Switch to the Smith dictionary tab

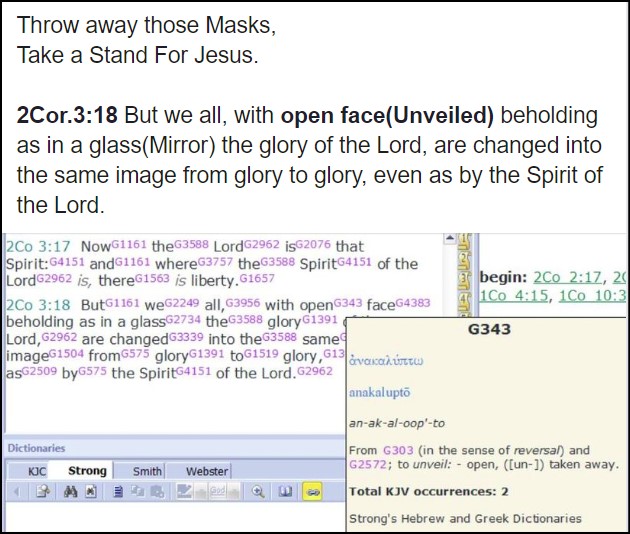[148, 471]
